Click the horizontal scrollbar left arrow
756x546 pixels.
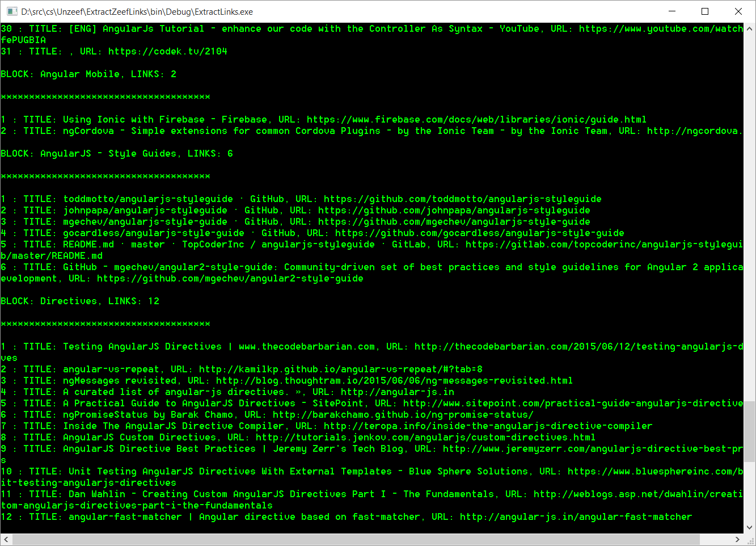6,539
